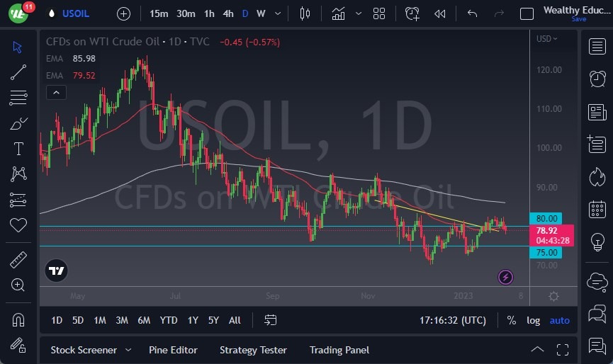Viewport: 613px width, 364px height.
Task: Click the purple lightning event marker
Action: 505,277
